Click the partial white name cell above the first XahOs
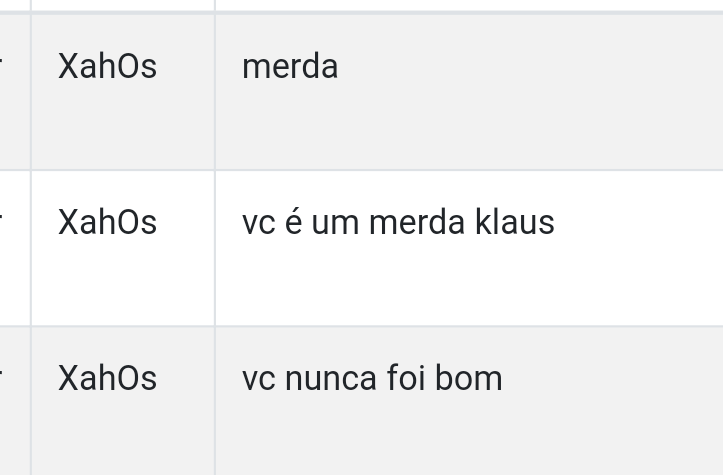 click(123, 5)
